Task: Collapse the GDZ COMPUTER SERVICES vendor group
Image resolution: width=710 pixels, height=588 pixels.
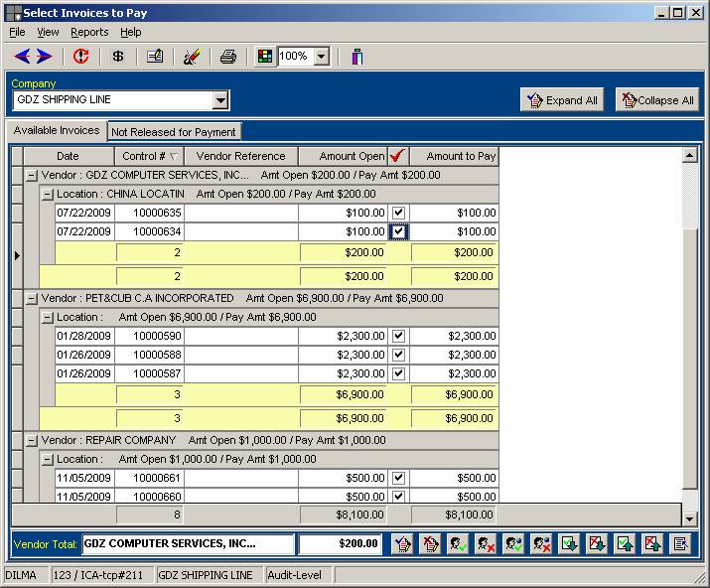Action: click(31, 176)
